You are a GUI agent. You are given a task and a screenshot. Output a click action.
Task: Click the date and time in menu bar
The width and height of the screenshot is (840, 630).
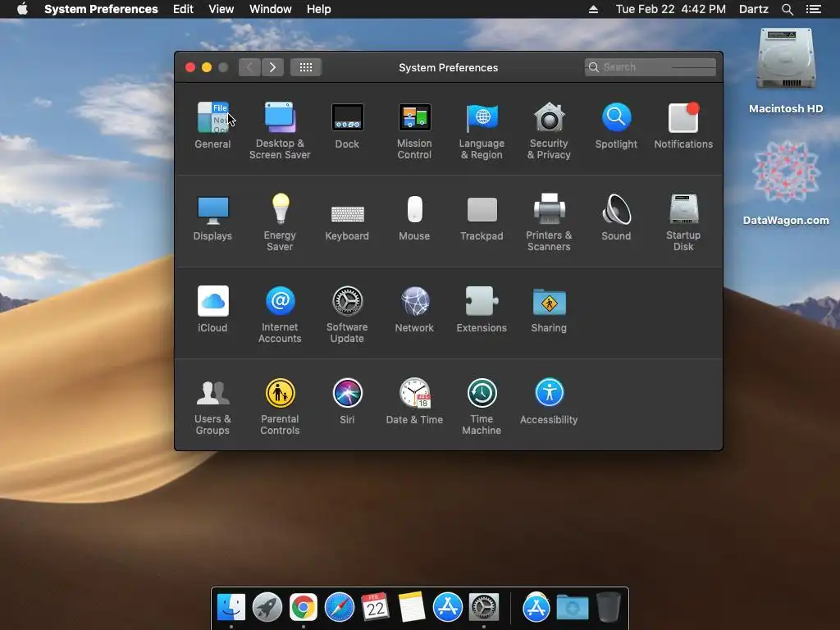(671, 9)
